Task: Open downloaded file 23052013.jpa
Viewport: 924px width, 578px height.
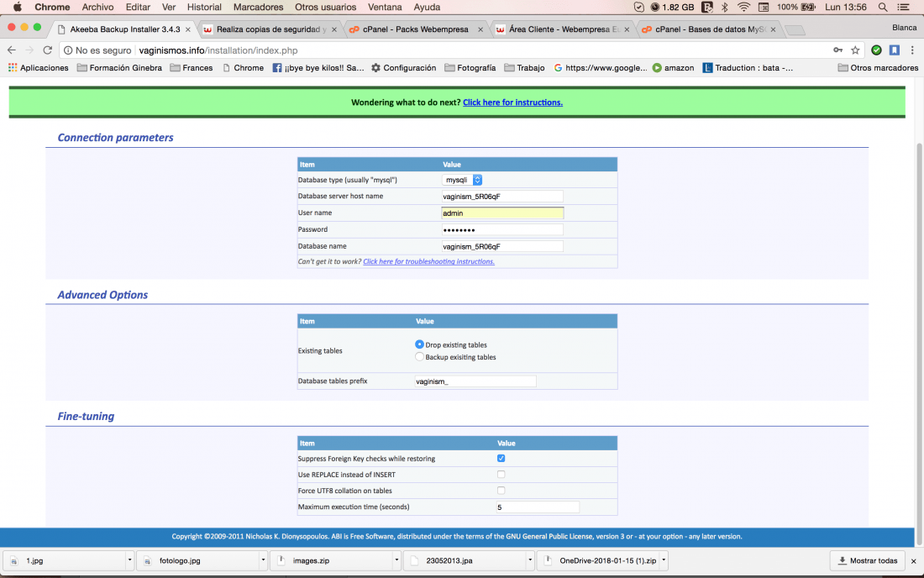Action: [465, 560]
